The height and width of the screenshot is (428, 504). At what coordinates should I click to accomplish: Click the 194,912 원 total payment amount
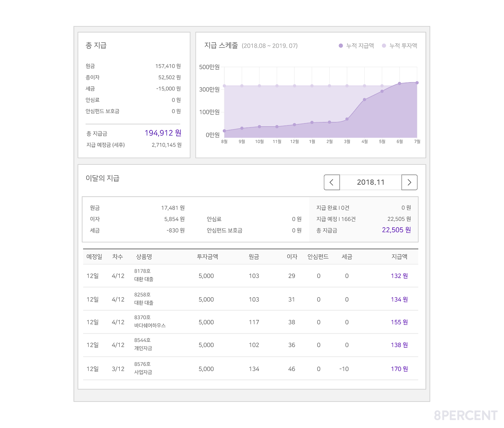tap(163, 133)
